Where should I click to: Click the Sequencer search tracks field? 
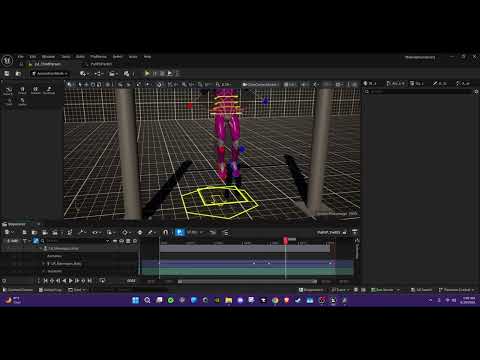coord(76,241)
